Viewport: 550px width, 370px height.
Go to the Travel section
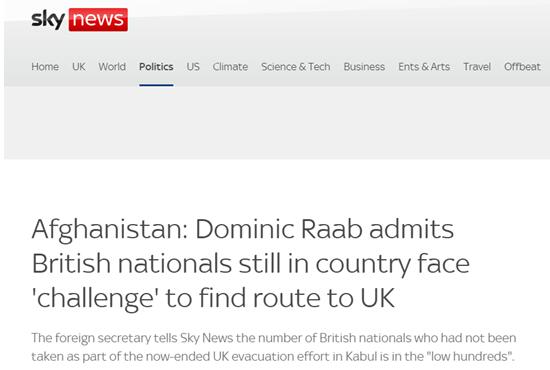click(477, 67)
